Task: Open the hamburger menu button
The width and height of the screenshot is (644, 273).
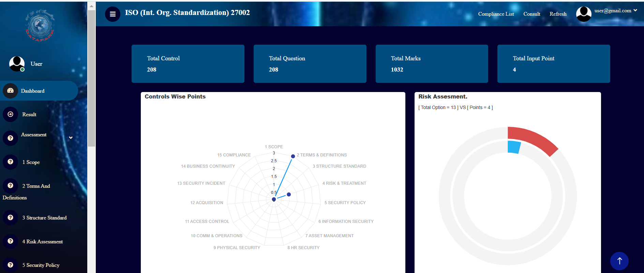Action: [x=113, y=14]
